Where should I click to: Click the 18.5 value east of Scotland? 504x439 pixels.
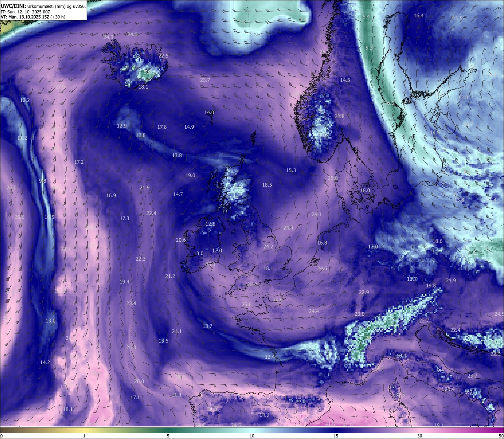[x=267, y=185]
